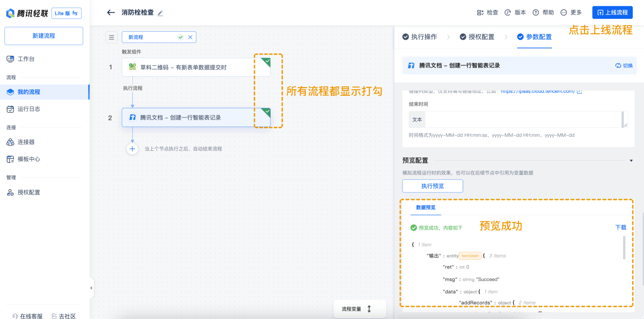Click the 我的流程 layers icon
644x319 pixels.
coord(10,92)
